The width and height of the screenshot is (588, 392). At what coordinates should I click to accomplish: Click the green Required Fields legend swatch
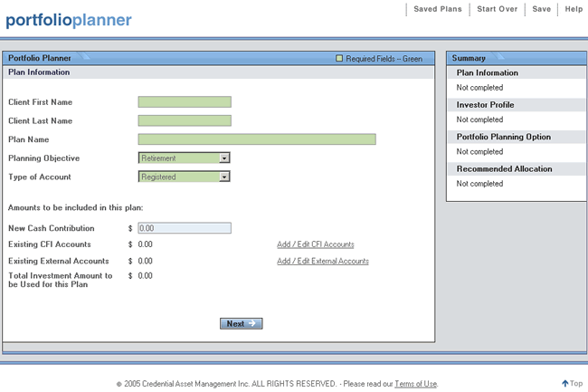339,59
